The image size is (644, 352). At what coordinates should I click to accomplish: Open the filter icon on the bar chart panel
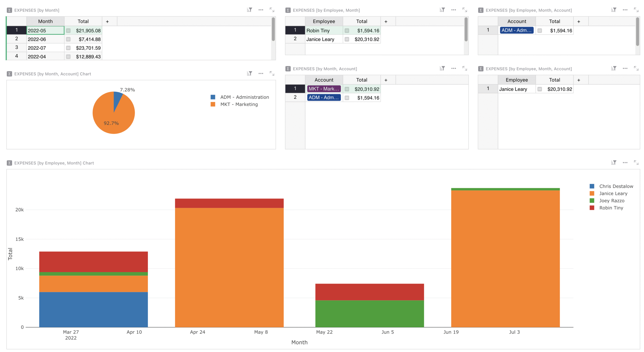[x=614, y=162]
